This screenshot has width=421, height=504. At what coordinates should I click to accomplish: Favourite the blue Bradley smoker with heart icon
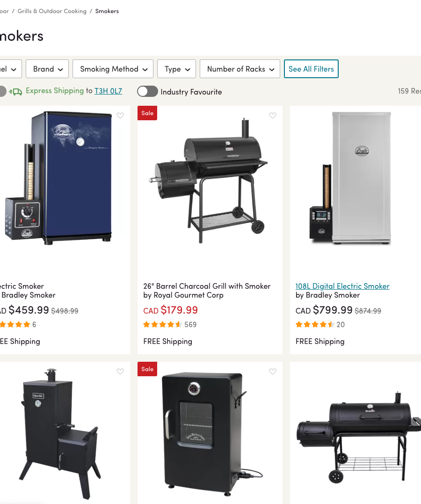(120, 116)
